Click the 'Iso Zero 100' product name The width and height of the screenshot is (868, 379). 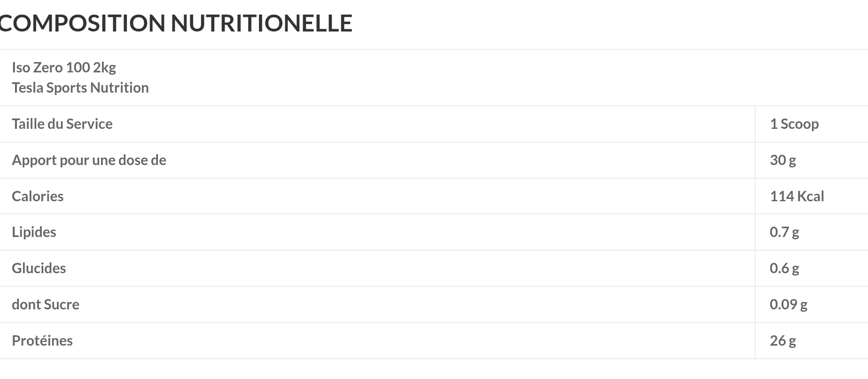(51, 68)
